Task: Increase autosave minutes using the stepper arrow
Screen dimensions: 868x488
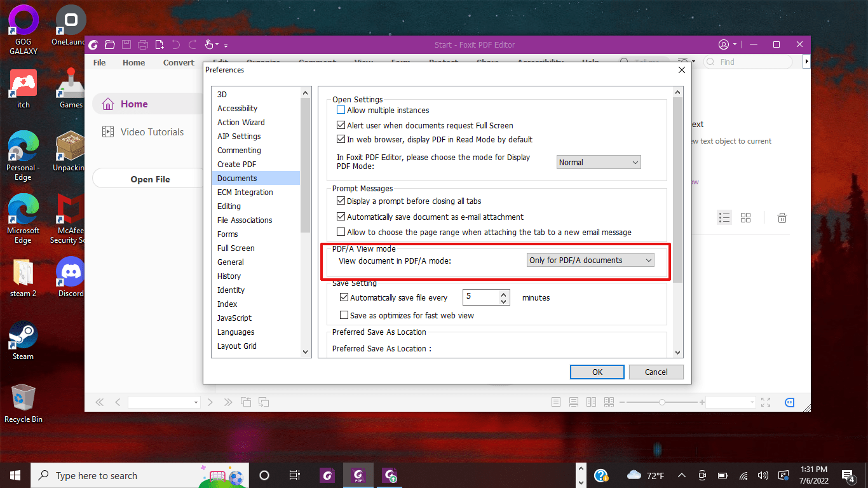Action: click(x=502, y=294)
